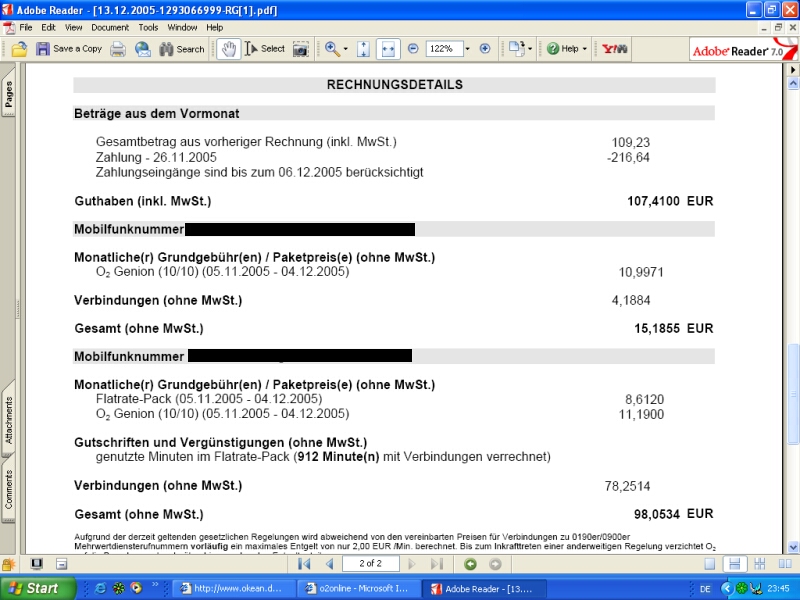Viewport: 800px width, 600px height.
Task: Go to the previous page arrow
Action: coord(329,565)
